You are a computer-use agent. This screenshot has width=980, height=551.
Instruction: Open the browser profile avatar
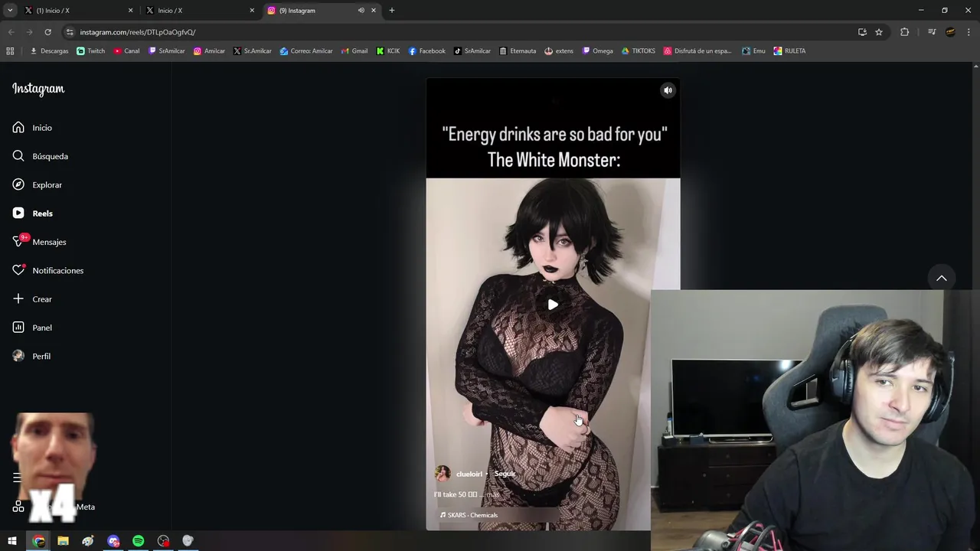950,32
